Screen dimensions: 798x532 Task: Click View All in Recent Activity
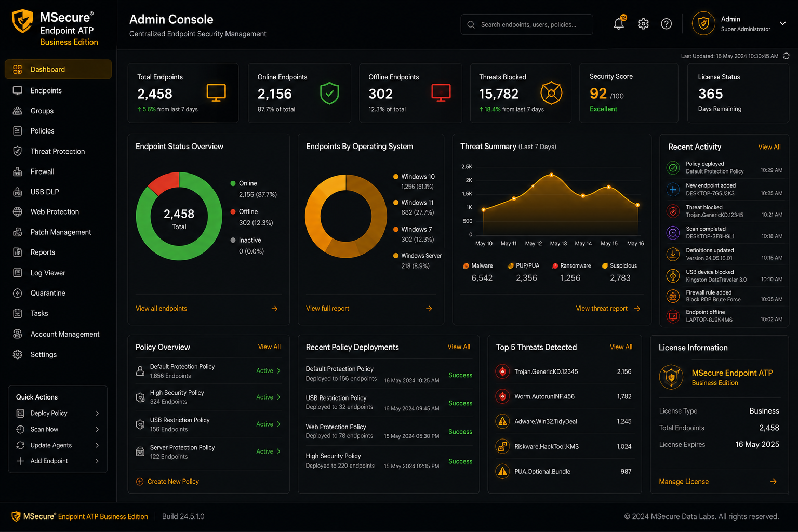coord(769,147)
